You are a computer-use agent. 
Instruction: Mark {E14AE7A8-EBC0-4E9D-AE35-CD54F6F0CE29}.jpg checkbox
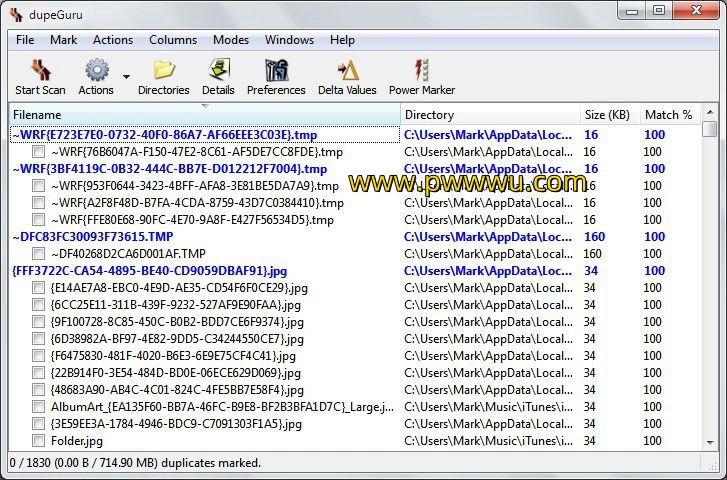(38, 288)
